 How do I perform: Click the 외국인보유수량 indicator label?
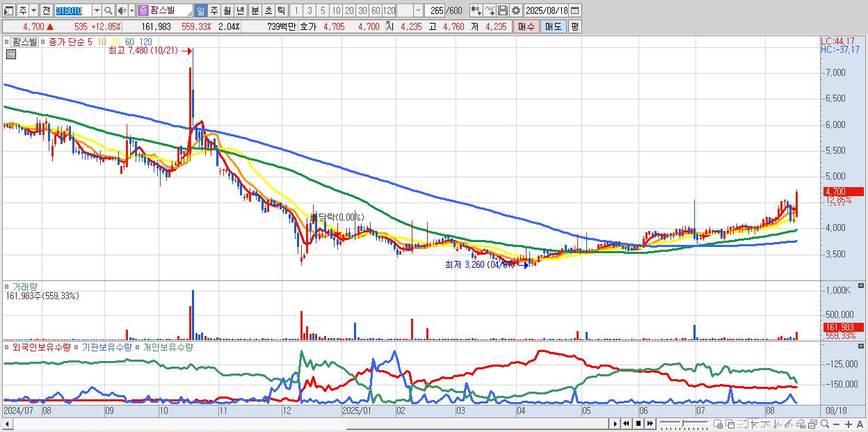[41, 346]
